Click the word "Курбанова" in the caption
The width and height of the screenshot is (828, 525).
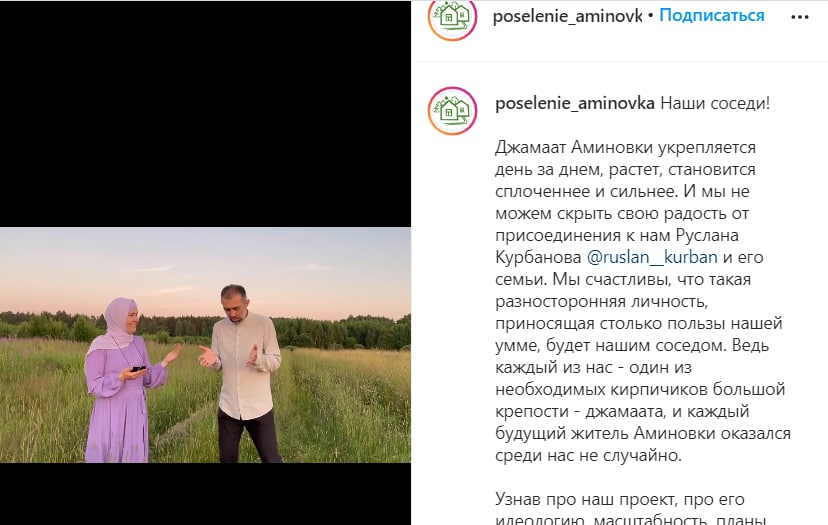pos(538,257)
